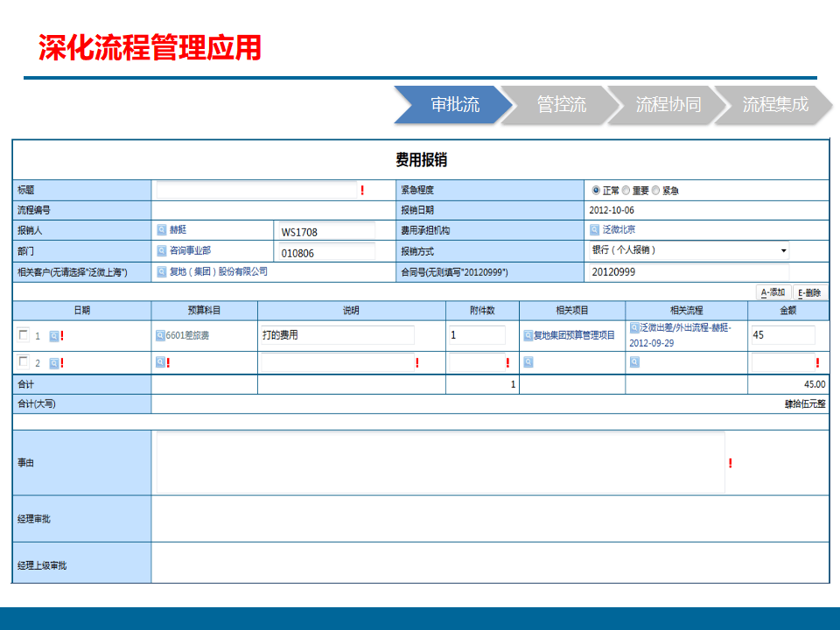840x630 pixels.
Task: Click 金额 field containing 45
Action: 783,335
